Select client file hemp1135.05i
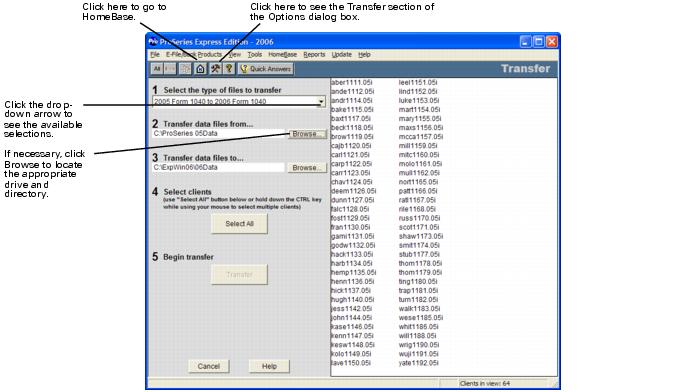 point(353,272)
